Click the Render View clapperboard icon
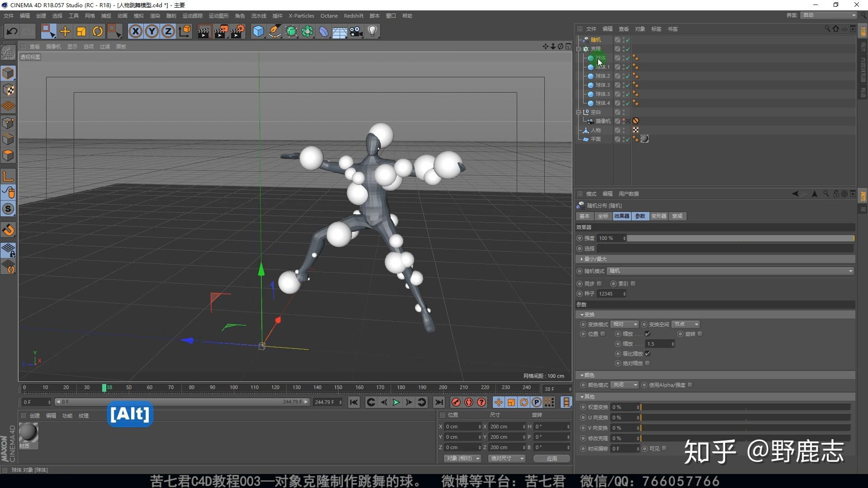This screenshot has height=488, width=868. click(204, 31)
